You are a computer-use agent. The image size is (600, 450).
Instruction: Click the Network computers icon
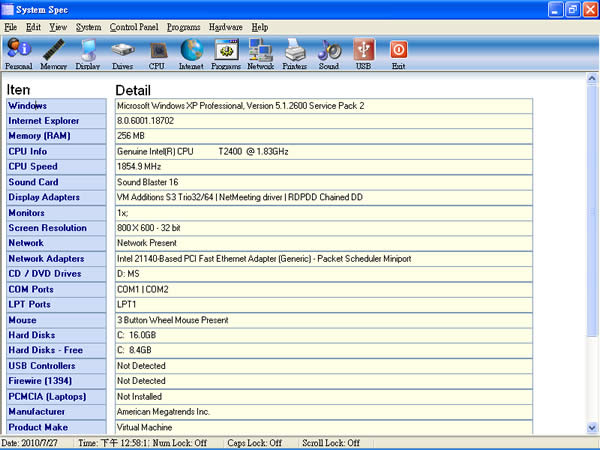coord(260,54)
